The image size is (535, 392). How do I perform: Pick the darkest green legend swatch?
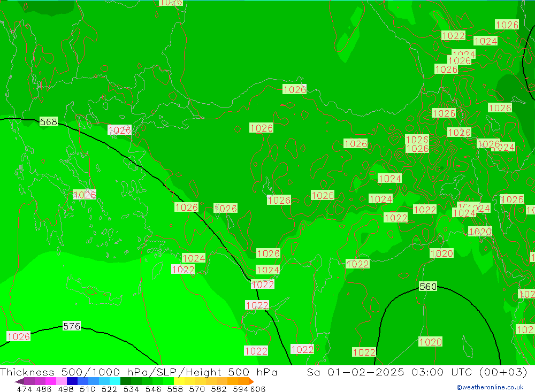pyautogui.click(x=126, y=381)
